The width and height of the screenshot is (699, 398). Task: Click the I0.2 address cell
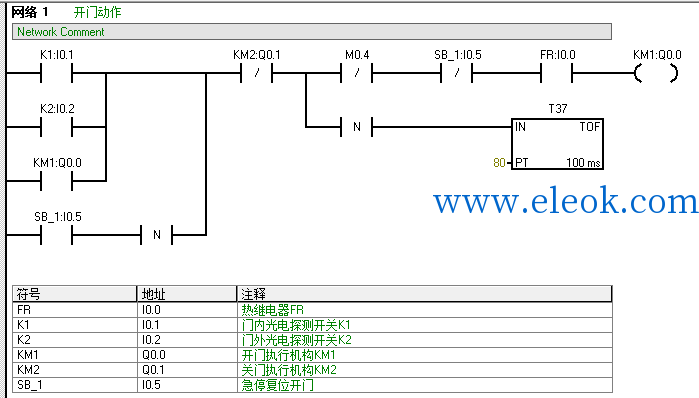pos(187,340)
